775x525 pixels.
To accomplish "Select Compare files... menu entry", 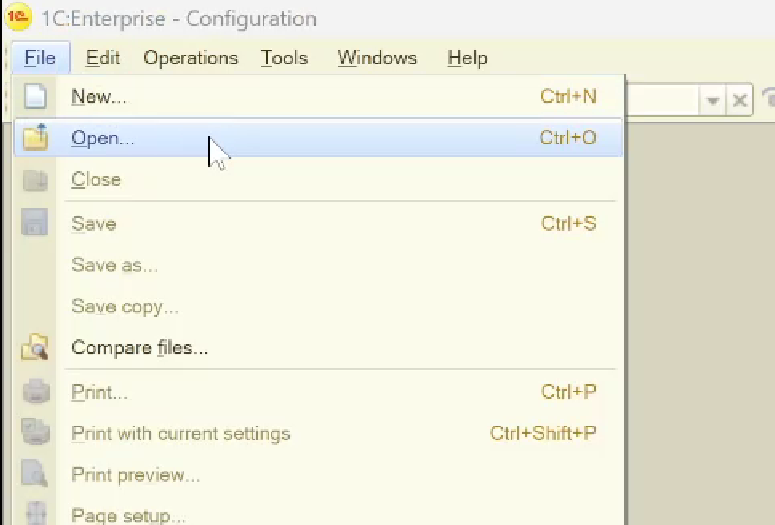I will point(139,349).
